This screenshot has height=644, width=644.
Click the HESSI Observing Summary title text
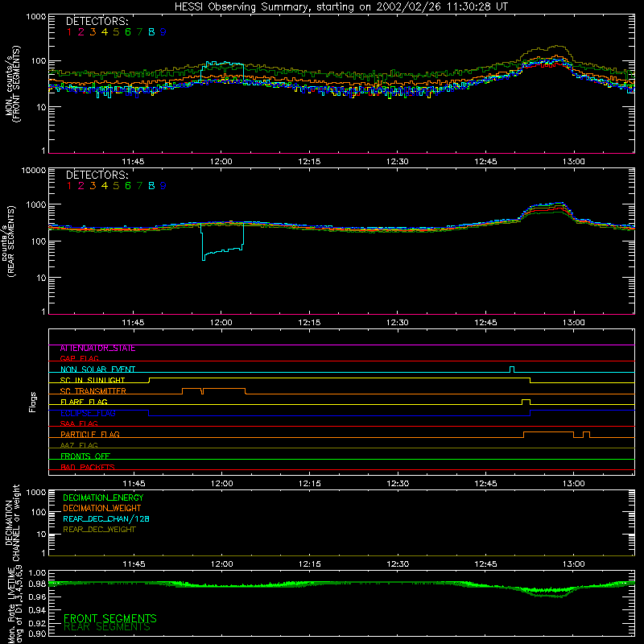point(341,6)
